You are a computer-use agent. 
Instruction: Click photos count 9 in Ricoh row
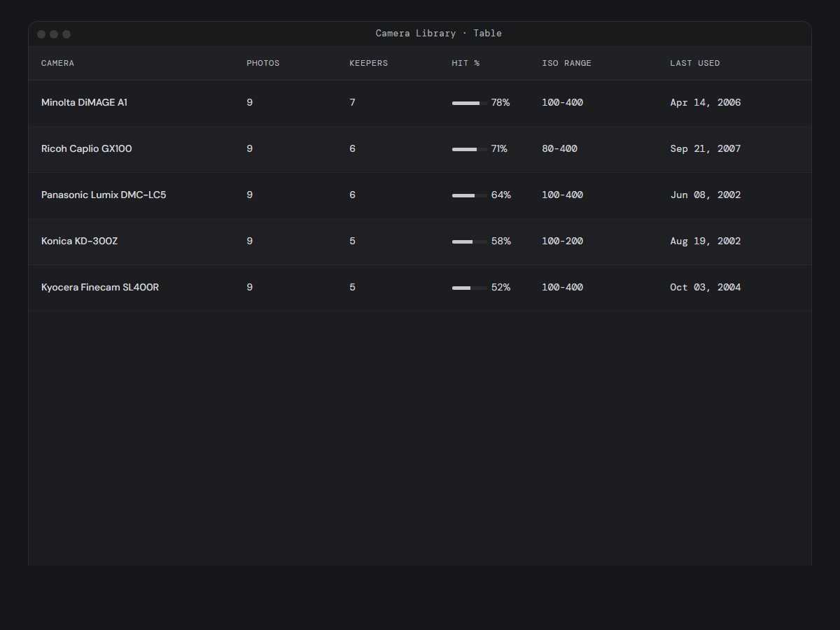point(249,148)
